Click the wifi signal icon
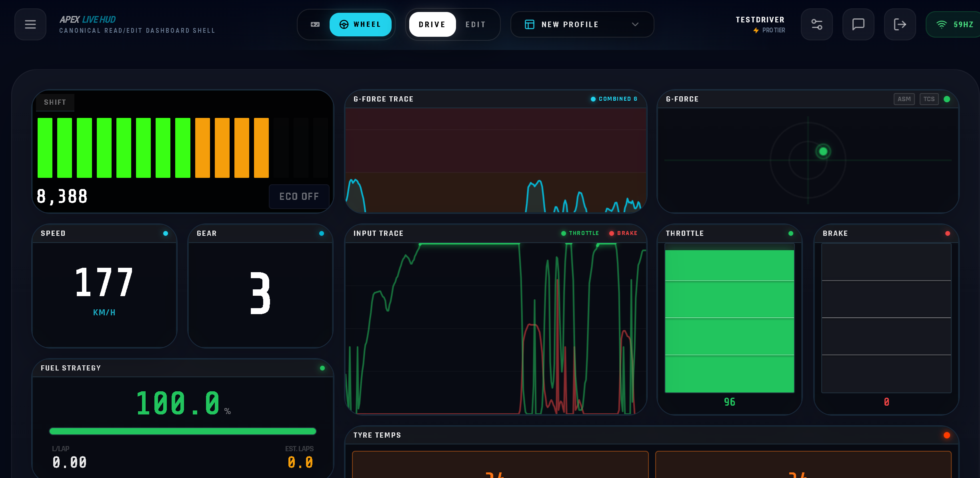This screenshot has width=980, height=478. pyautogui.click(x=942, y=24)
